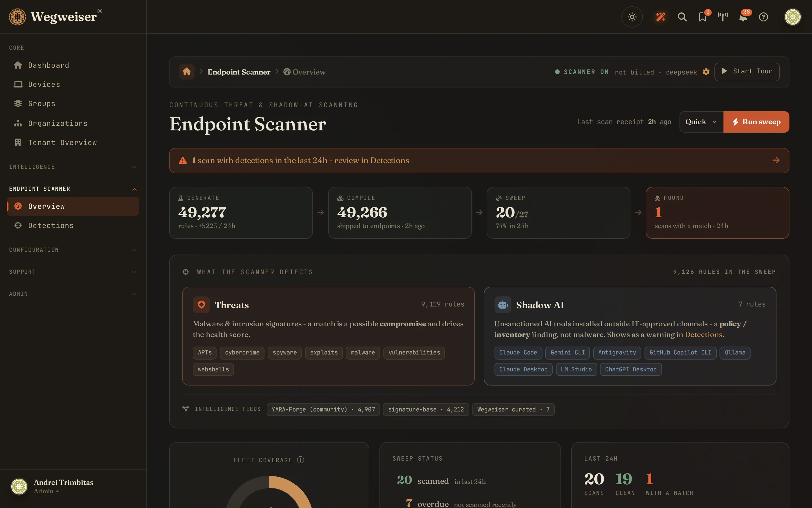Click Endpoint Scanner breadcrumb link
The height and width of the screenshot is (508, 812).
pyautogui.click(x=239, y=72)
